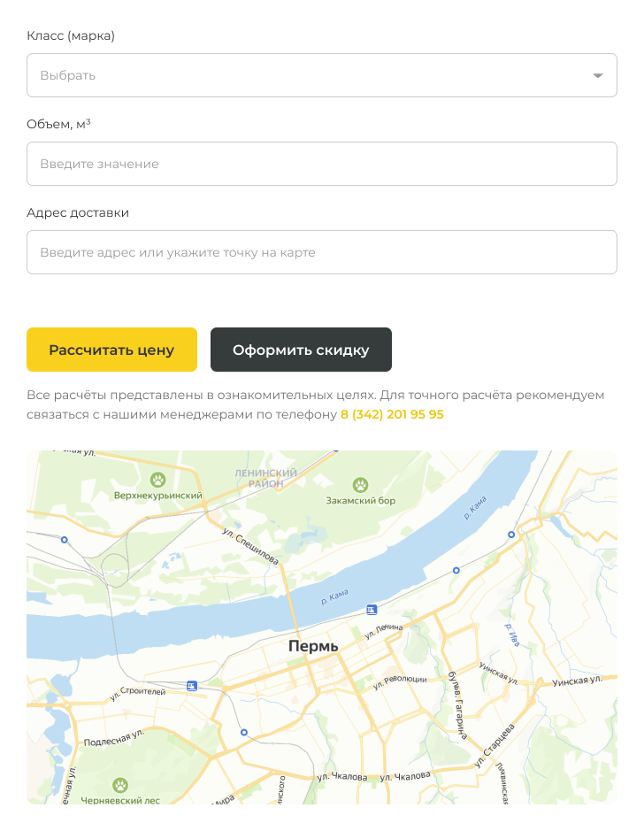Click the ЛЕНИНСКИЙ РАЙОН district label on map
Image resolution: width=644 pixels, height=831 pixels.
(265, 479)
